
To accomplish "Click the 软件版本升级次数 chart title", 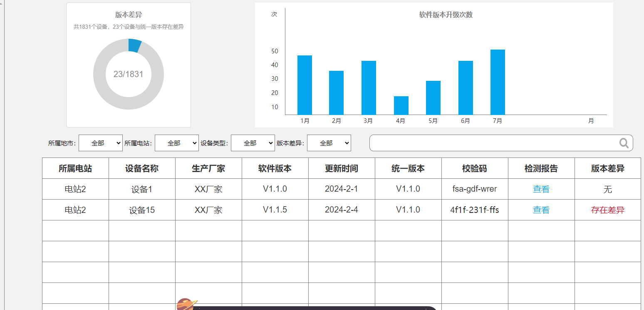I will [x=446, y=15].
